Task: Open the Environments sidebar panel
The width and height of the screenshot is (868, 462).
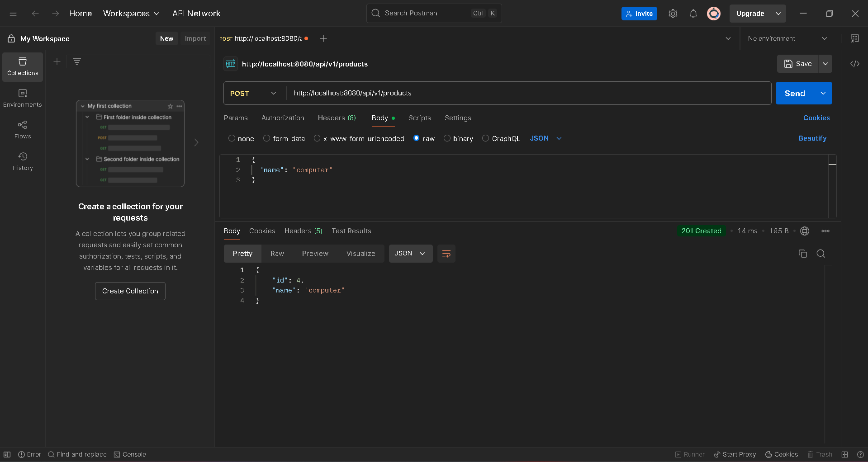Action: coord(23,98)
